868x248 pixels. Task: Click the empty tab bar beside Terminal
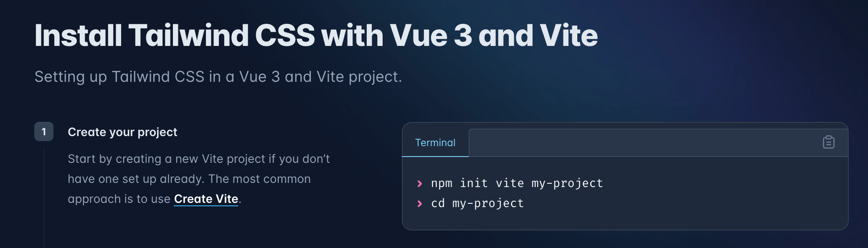click(x=643, y=143)
